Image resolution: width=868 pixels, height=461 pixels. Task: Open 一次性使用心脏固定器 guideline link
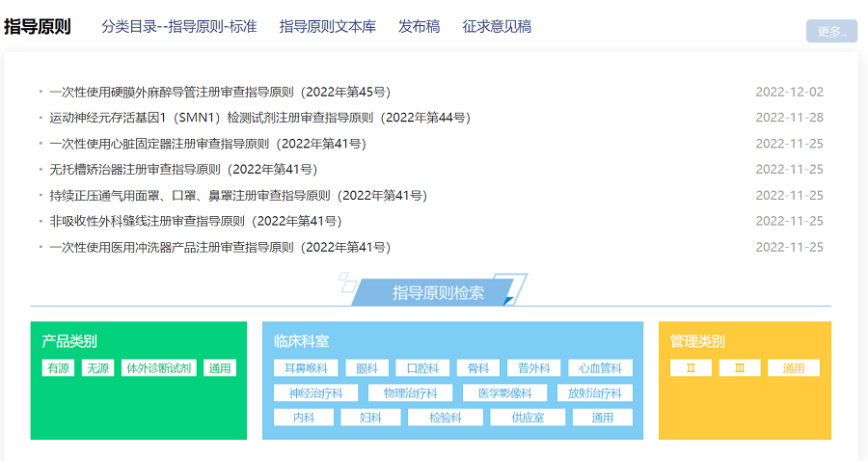[x=207, y=144]
